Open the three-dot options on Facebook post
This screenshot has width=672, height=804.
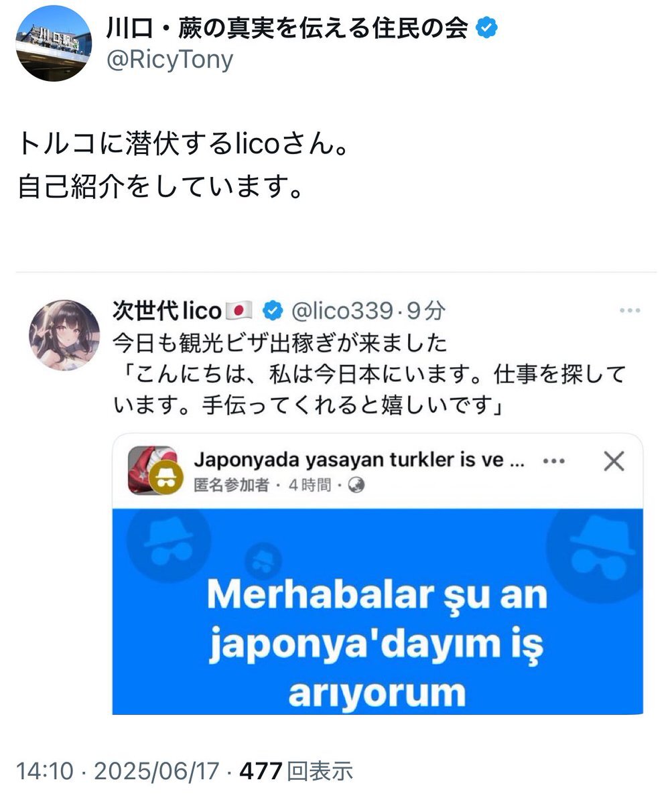coord(553,462)
